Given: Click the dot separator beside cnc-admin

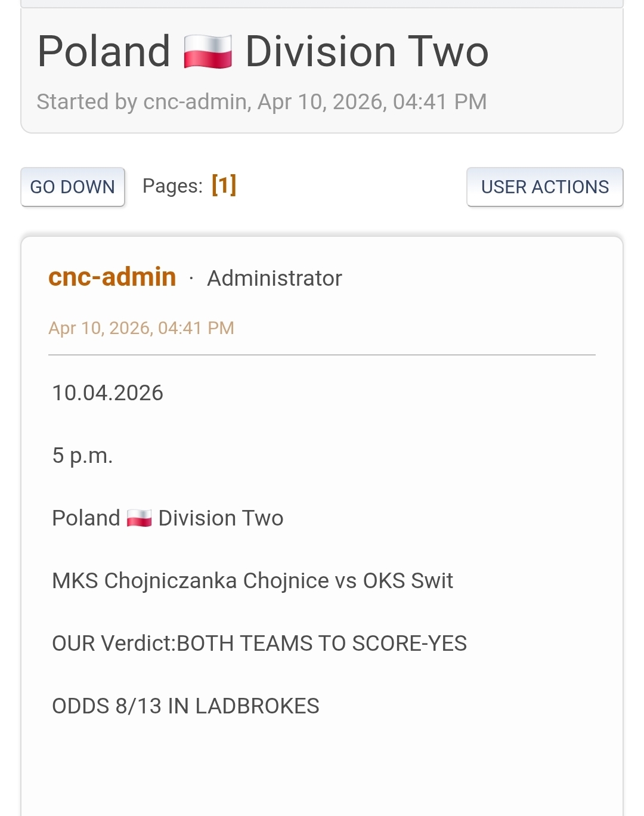Looking at the screenshot, I should pos(191,279).
